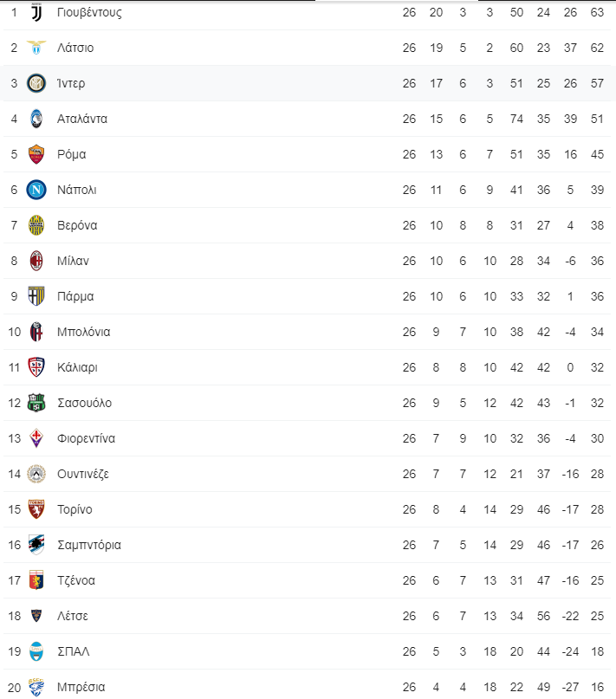Viewport: 616px width, 699px height.
Task: Click the Sampdoria crest icon
Action: 36,545
